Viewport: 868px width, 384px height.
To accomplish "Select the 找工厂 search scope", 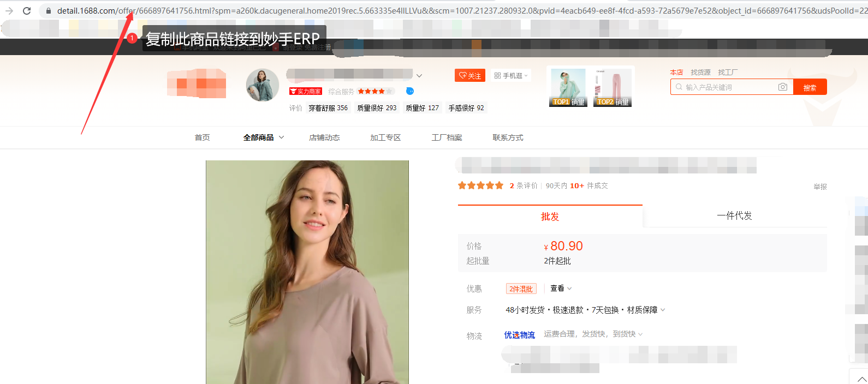I will pos(727,73).
